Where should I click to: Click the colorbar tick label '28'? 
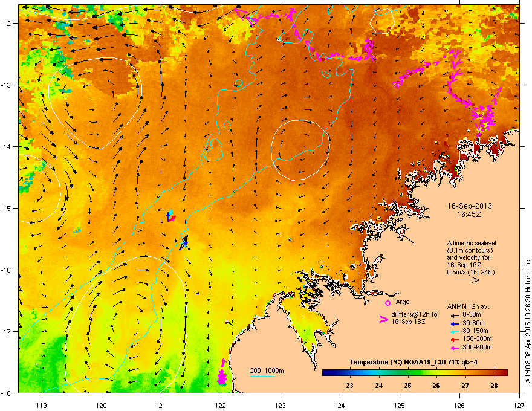point(494,386)
